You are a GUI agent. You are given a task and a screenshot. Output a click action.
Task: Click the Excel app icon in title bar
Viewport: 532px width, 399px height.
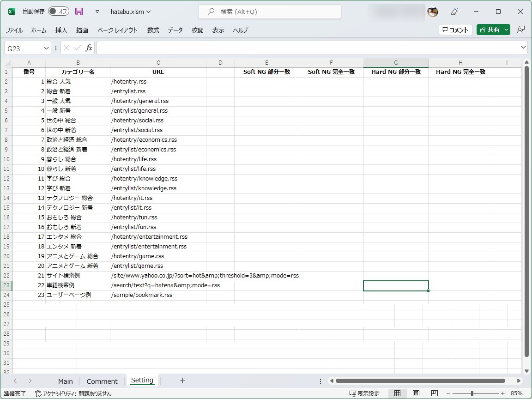[11, 12]
